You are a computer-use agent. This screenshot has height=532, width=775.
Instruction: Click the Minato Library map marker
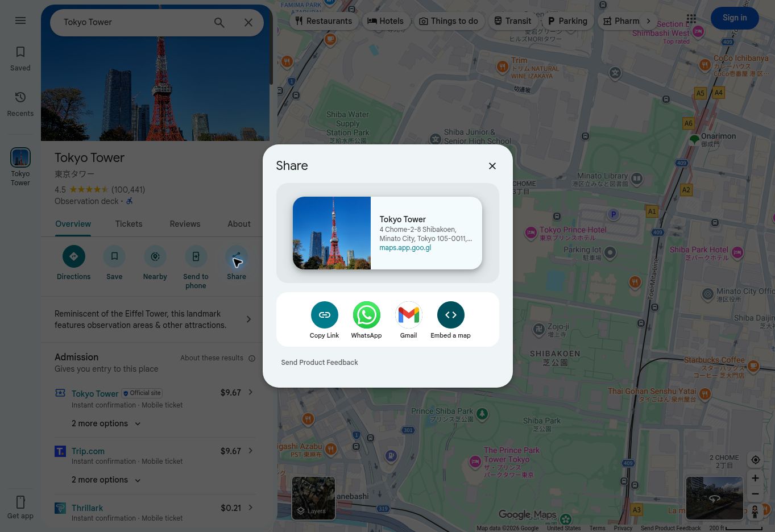point(637,178)
